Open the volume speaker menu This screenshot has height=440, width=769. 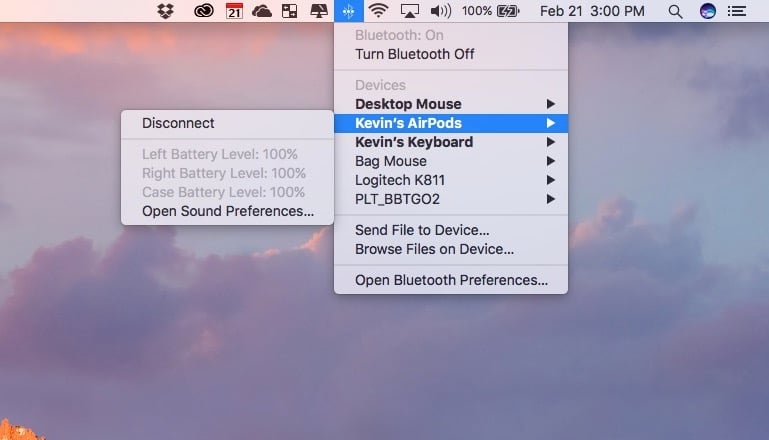440,11
